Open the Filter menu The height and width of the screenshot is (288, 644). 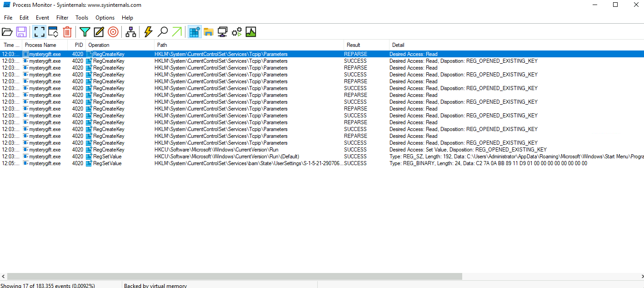pyautogui.click(x=62, y=18)
